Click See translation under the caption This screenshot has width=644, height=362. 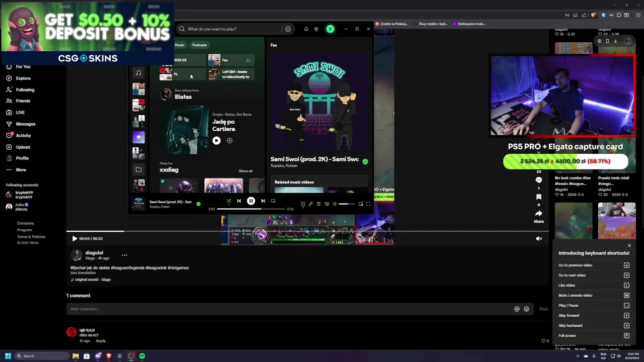(x=83, y=273)
